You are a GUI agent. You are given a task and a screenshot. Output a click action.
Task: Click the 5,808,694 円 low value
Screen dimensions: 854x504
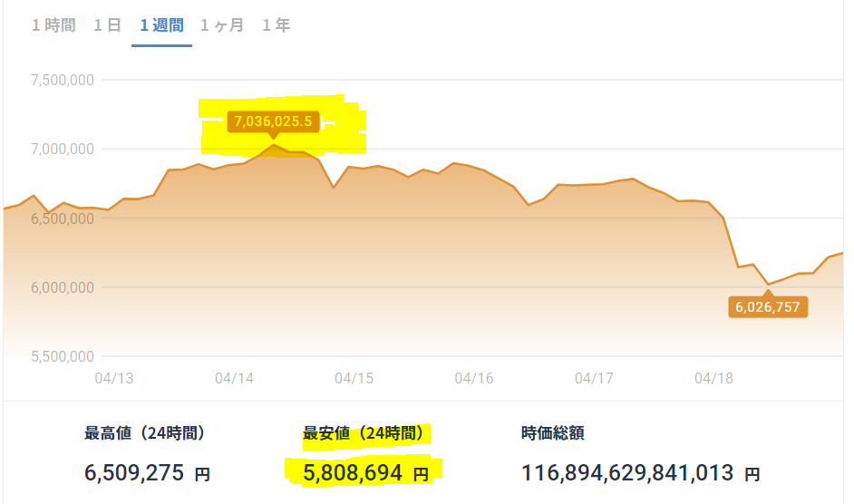365,473
